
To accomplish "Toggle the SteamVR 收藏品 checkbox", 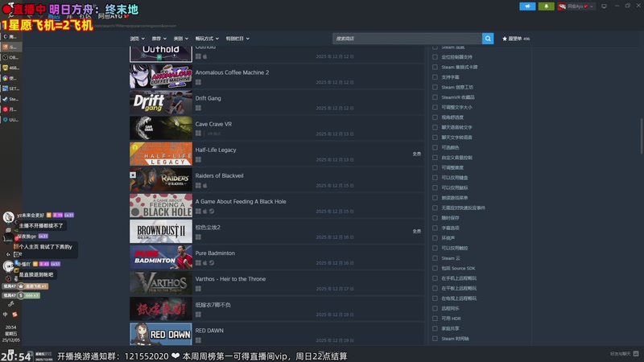I will (x=435, y=97).
